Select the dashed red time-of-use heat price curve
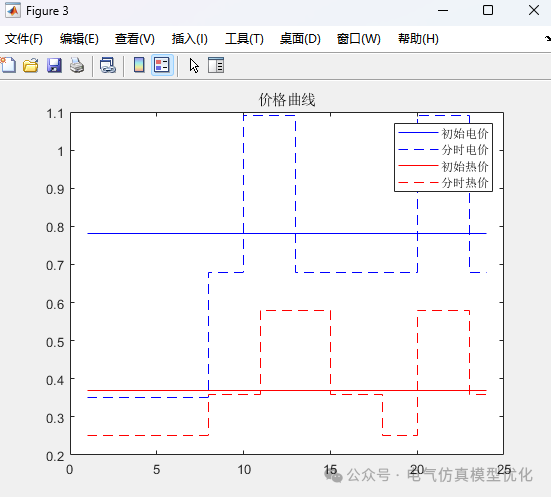 (295, 310)
